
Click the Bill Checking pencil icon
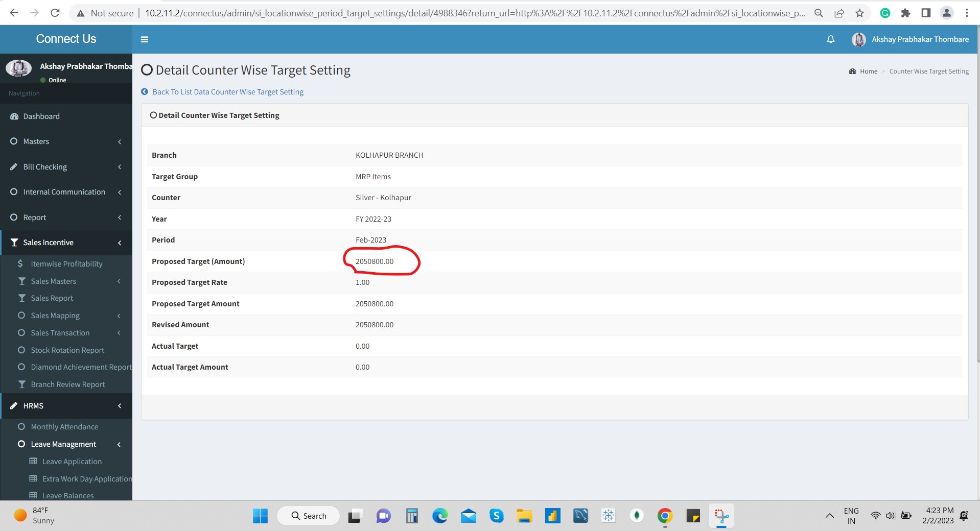coord(14,167)
